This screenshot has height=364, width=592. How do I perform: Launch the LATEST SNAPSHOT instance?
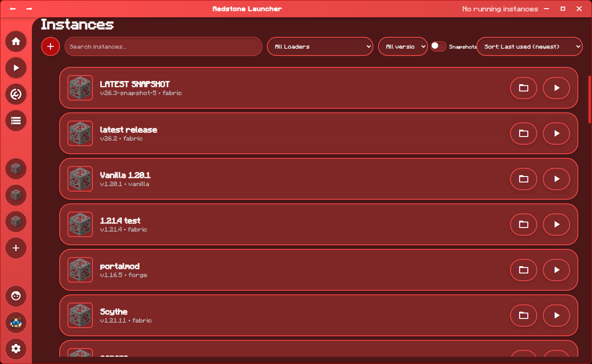(x=556, y=88)
